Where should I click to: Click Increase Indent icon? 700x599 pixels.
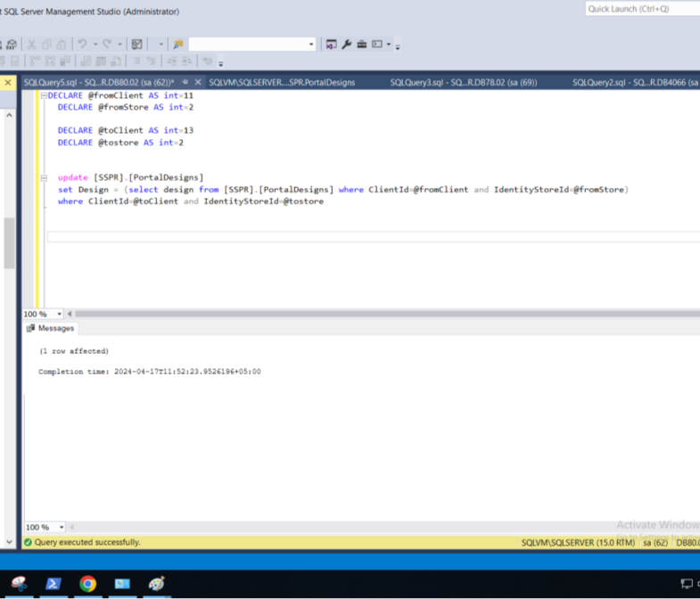(186, 62)
